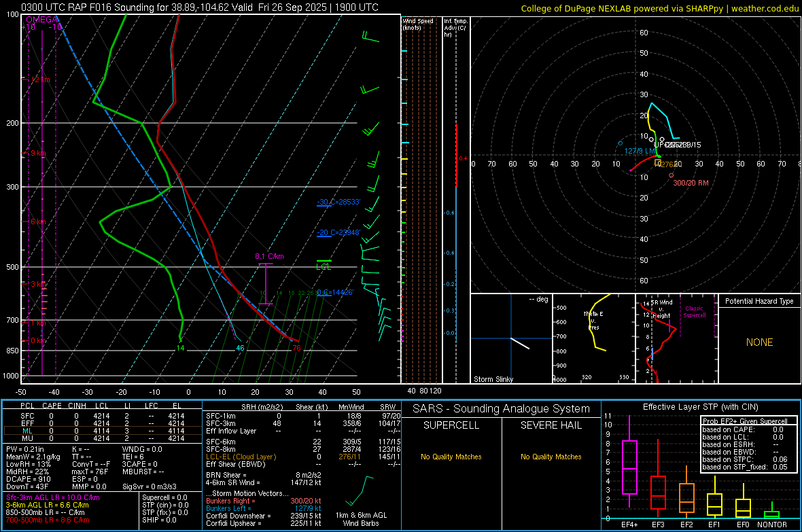This screenshot has height=532, width=802.
Task: Click the 127/9 LM hodograph label
Action: point(640,151)
